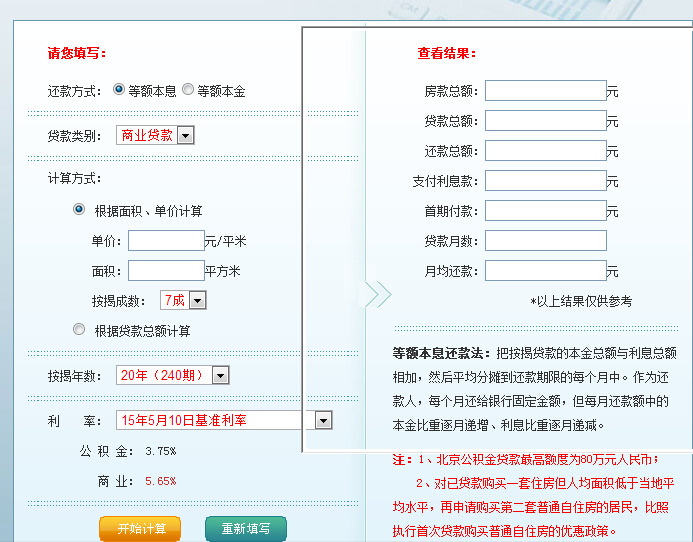Click the *以上结果仅供参考 note
Viewport: 693px width, 542px height.
point(581,302)
